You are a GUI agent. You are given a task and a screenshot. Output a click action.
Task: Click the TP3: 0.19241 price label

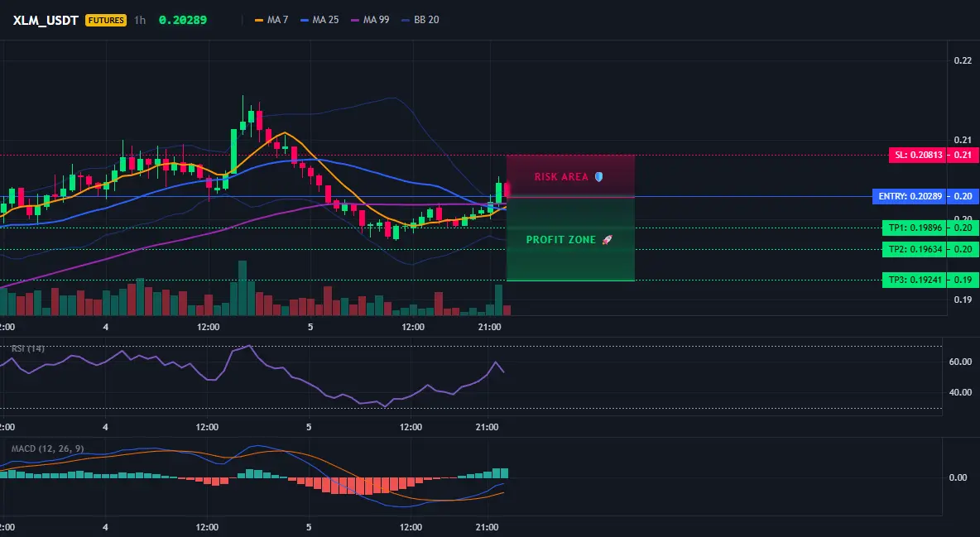tap(914, 280)
